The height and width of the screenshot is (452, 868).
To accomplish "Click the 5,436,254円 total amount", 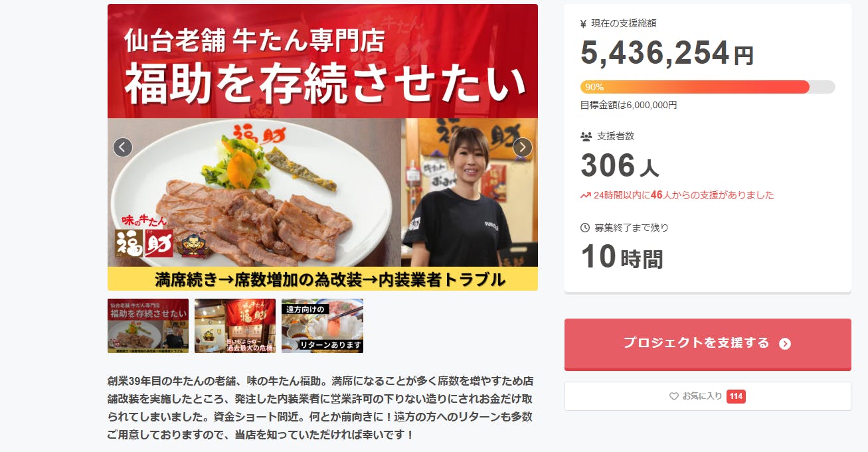I will pos(667,53).
